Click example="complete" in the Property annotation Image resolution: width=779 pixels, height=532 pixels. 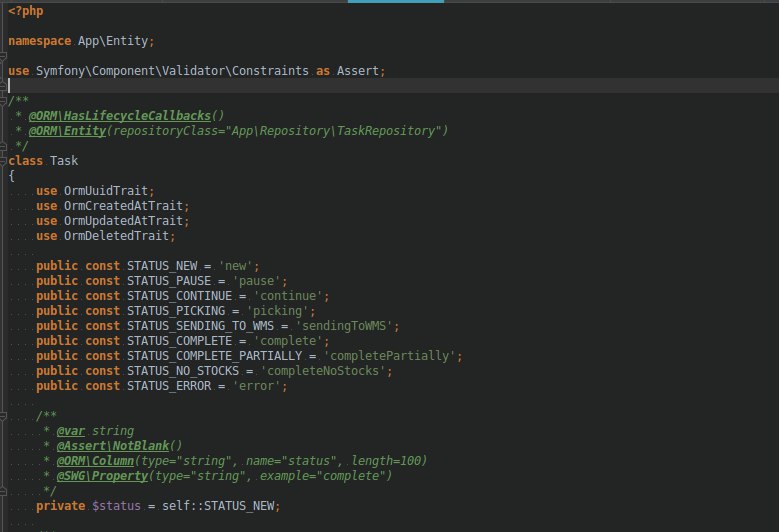(323, 475)
